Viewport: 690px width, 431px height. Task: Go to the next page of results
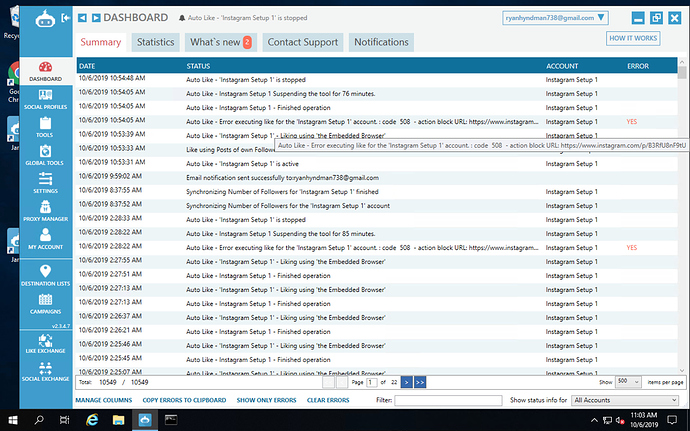pos(407,382)
